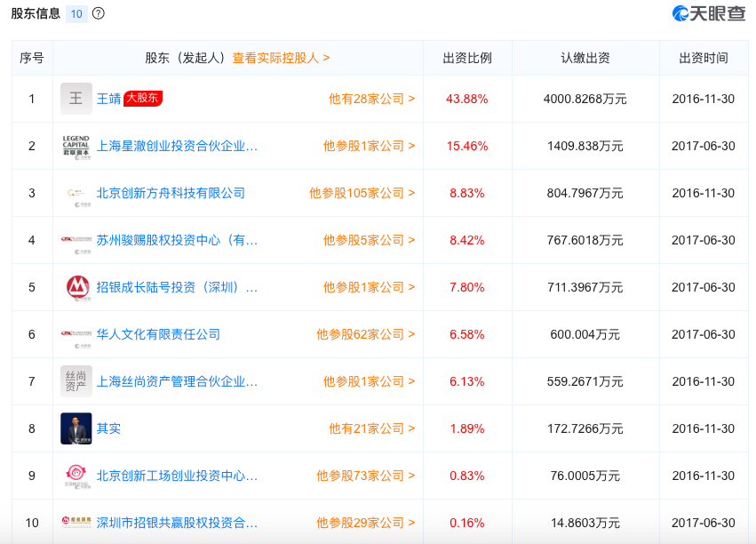Screen dimensions: 756x544
Task: Click the 14.8603万元 amount cell
Action: 585,523
